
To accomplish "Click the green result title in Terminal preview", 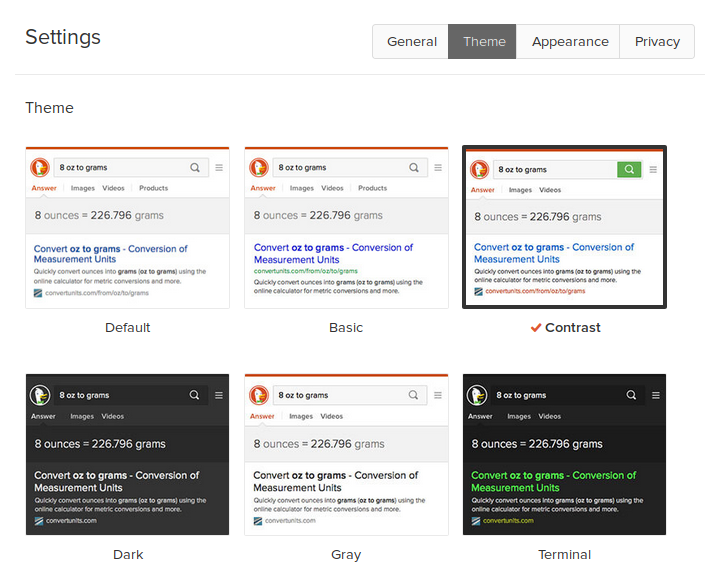I will point(553,481).
